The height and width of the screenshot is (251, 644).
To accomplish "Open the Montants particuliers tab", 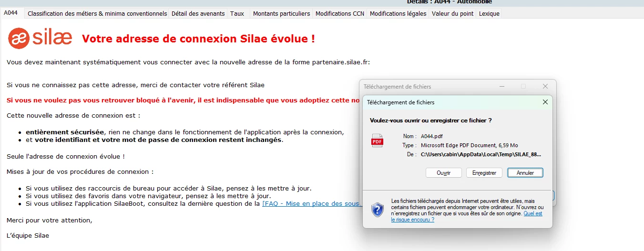I will click(x=281, y=14).
